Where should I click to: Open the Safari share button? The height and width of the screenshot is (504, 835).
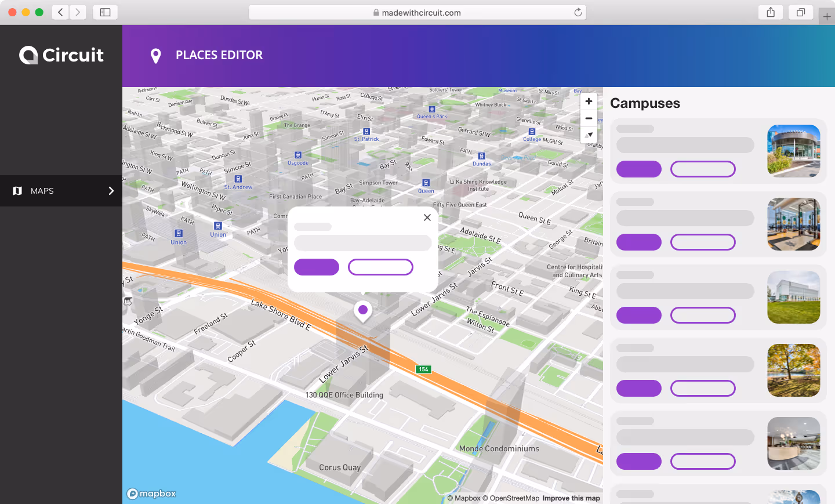pyautogui.click(x=771, y=12)
